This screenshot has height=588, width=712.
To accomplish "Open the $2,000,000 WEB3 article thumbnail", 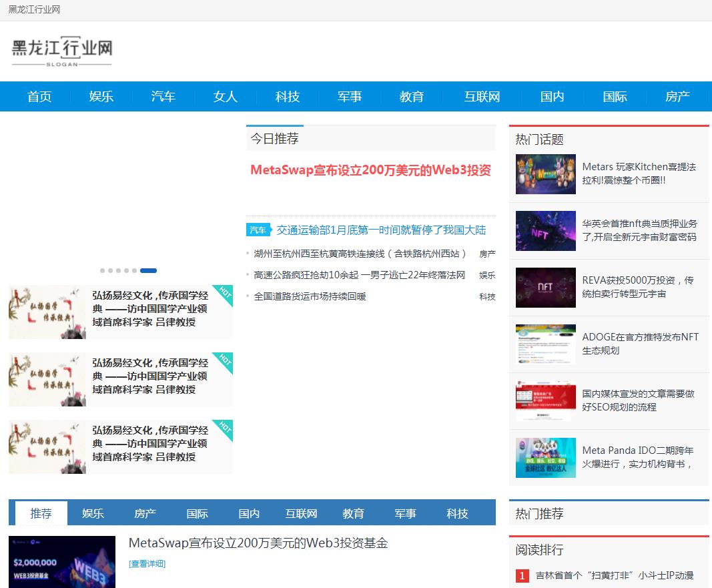I will (62, 562).
